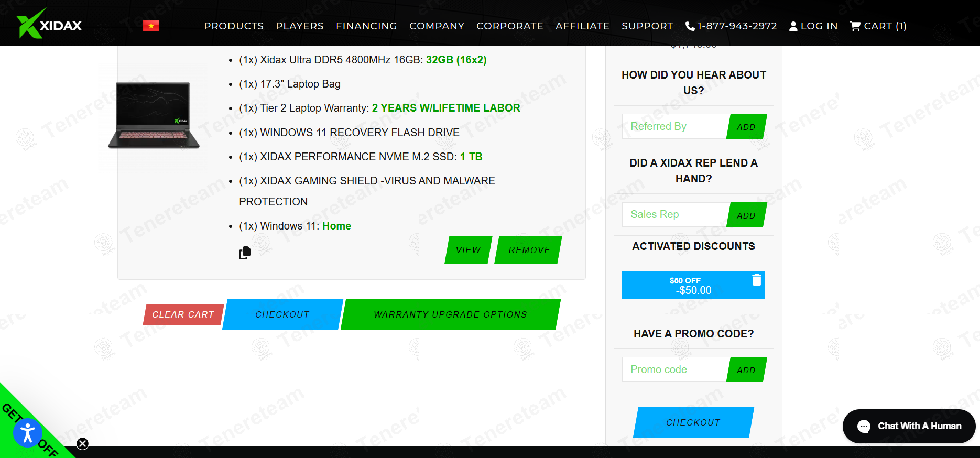
Task: Copy cart configuration with the duplicate icon
Action: [245, 253]
